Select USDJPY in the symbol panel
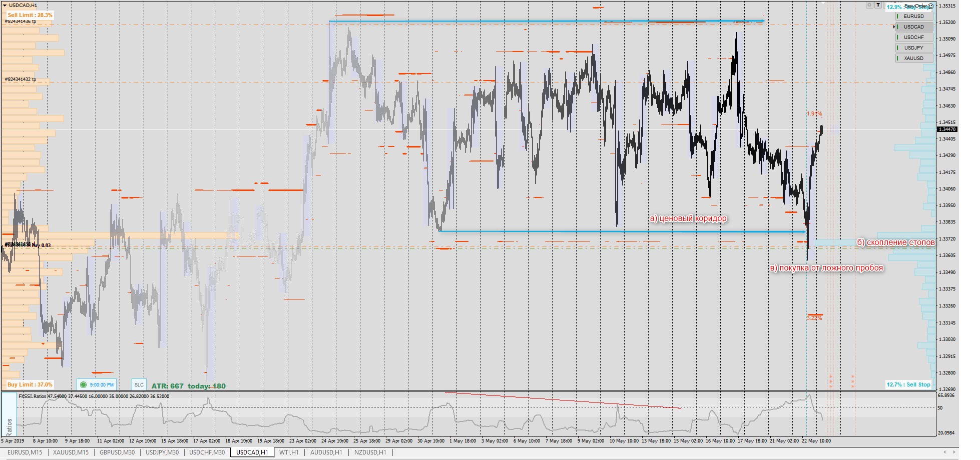The width and height of the screenshot is (980, 460). (914, 48)
